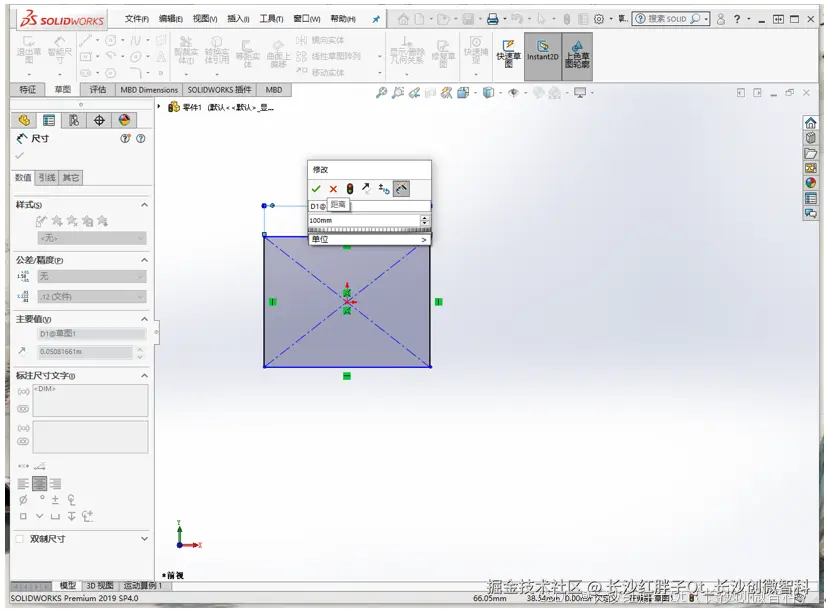Click the help question mark beside 尺寸 title
Viewport: 826px width, 612px height.
click(141, 139)
